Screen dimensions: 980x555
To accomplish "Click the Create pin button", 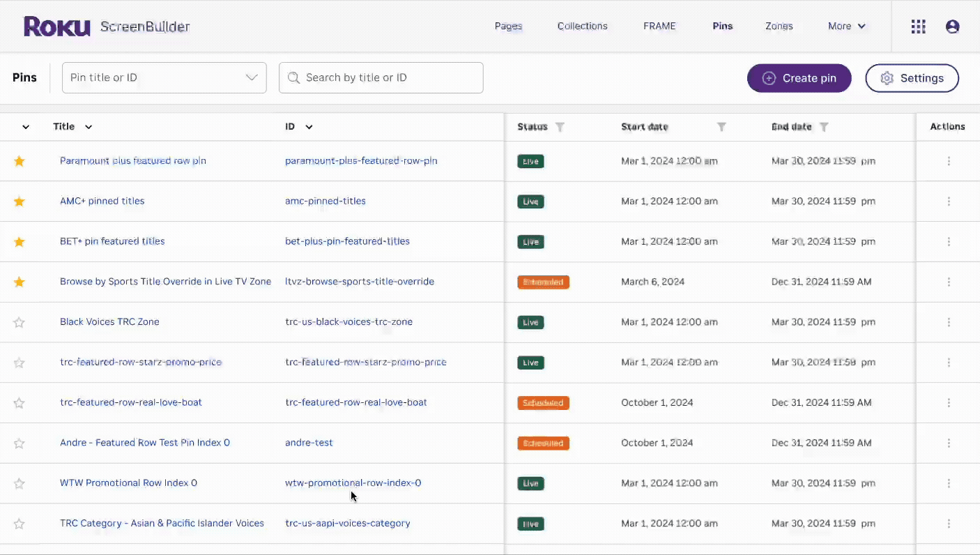I will pyautogui.click(x=799, y=78).
